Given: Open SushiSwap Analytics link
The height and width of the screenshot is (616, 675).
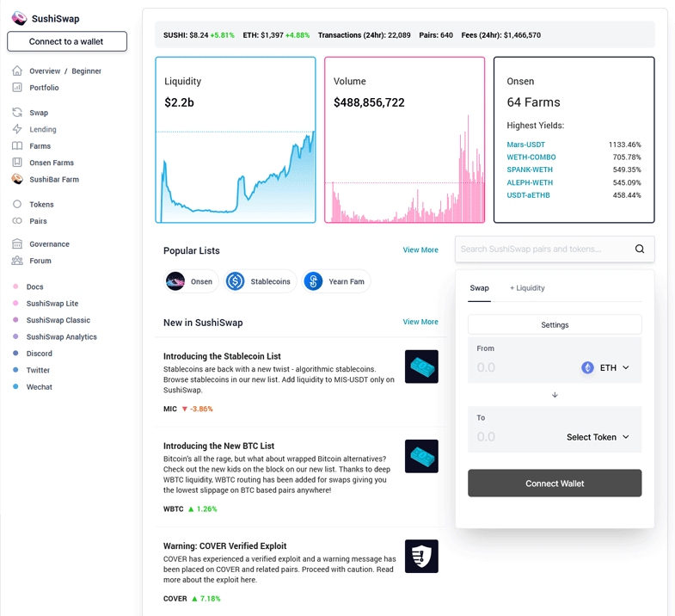Looking at the screenshot, I should click(62, 336).
